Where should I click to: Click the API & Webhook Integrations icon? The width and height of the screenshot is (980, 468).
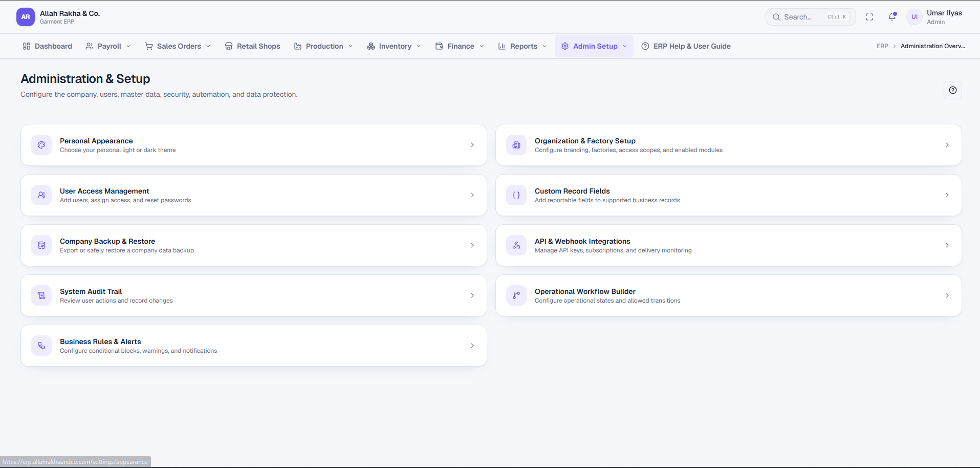pyautogui.click(x=516, y=245)
